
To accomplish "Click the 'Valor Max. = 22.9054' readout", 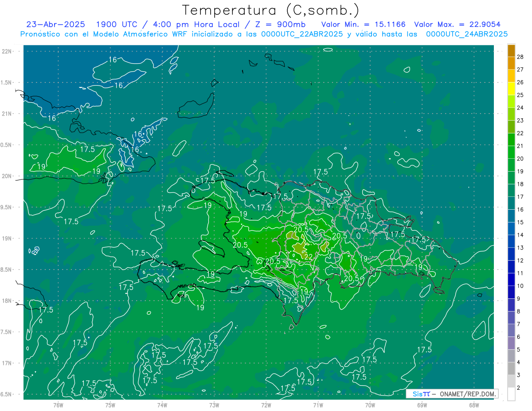I will click(457, 24).
